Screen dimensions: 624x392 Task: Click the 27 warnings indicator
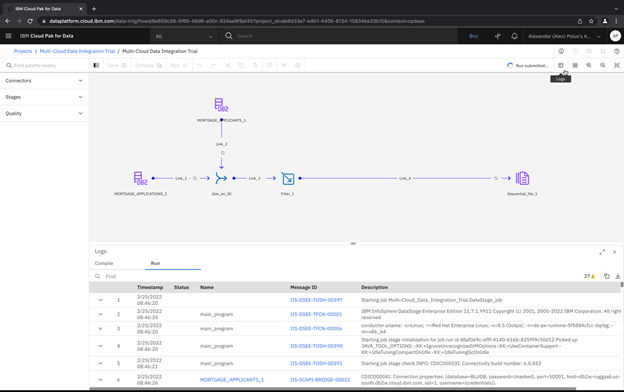(589, 276)
